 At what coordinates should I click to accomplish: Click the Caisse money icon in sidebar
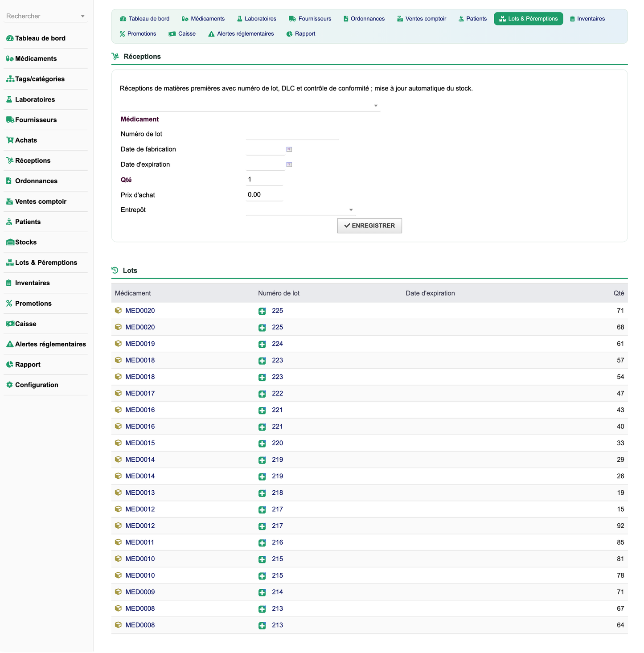tap(10, 324)
